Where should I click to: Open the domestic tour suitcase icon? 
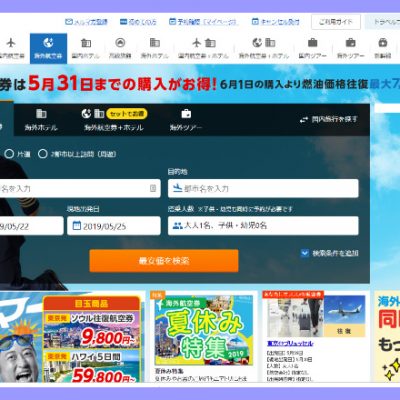(x=312, y=43)
